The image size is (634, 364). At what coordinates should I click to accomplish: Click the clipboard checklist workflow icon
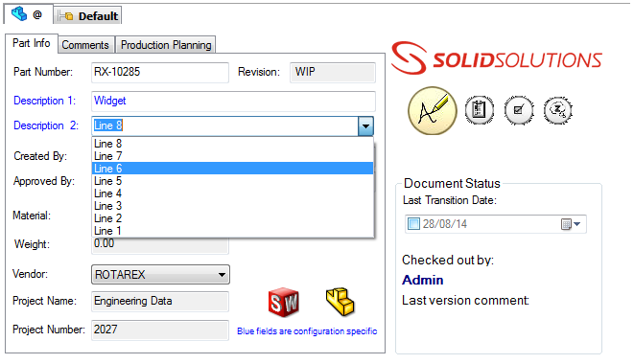click(x=480, y=110)
